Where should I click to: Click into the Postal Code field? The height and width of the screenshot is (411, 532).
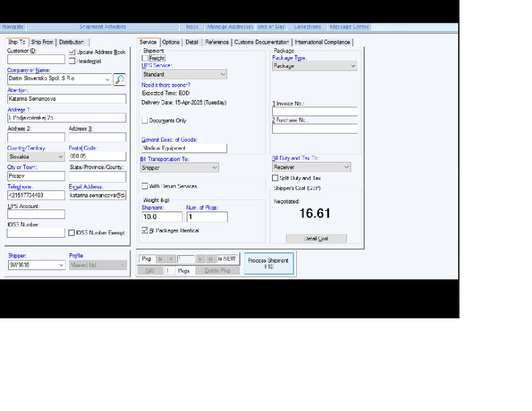[x=97, y=156]
